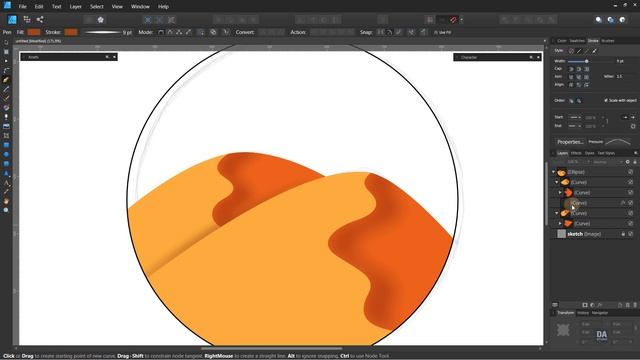Open the File menu
Image resolution: width=640 pixels, height=360 pixels.
coord(23,7)
